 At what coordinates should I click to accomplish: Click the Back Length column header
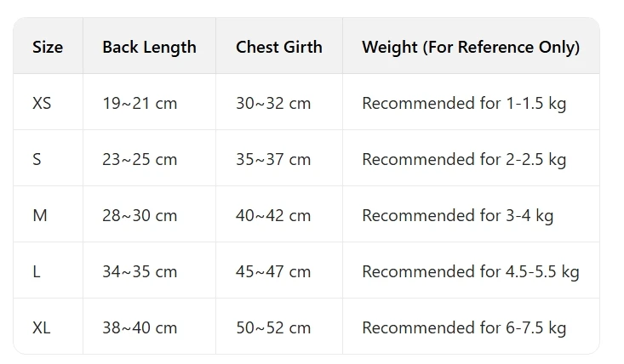click(149, 47)
